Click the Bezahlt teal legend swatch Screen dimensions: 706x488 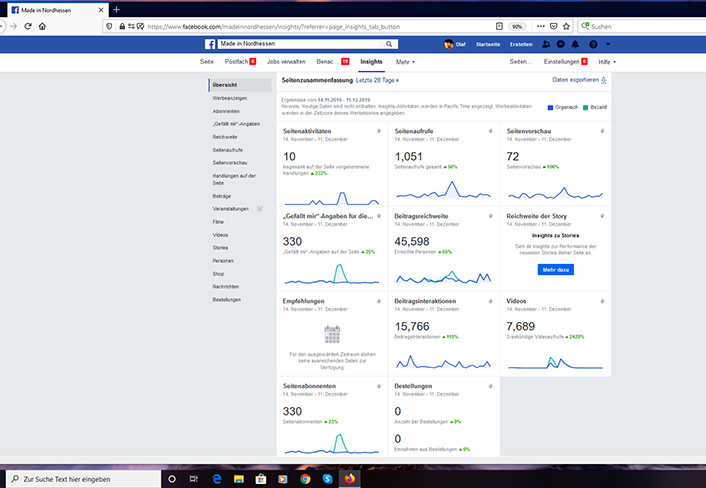pos(585,108)
